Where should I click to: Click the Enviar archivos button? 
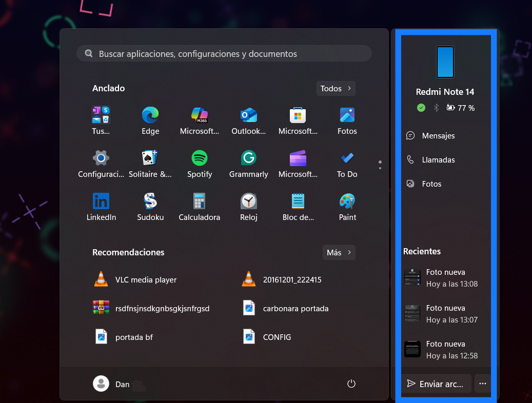pyautogui.click(x=436, y=384)
